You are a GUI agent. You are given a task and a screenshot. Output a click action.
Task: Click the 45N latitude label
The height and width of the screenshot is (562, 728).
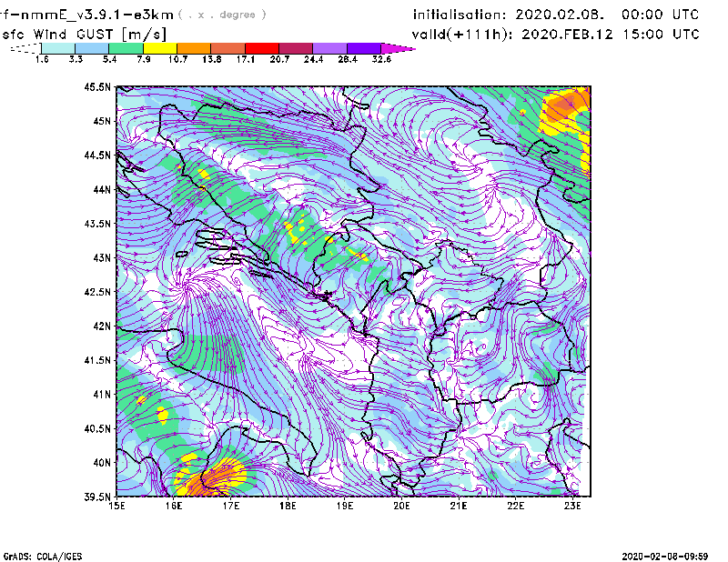pos(102,121)
